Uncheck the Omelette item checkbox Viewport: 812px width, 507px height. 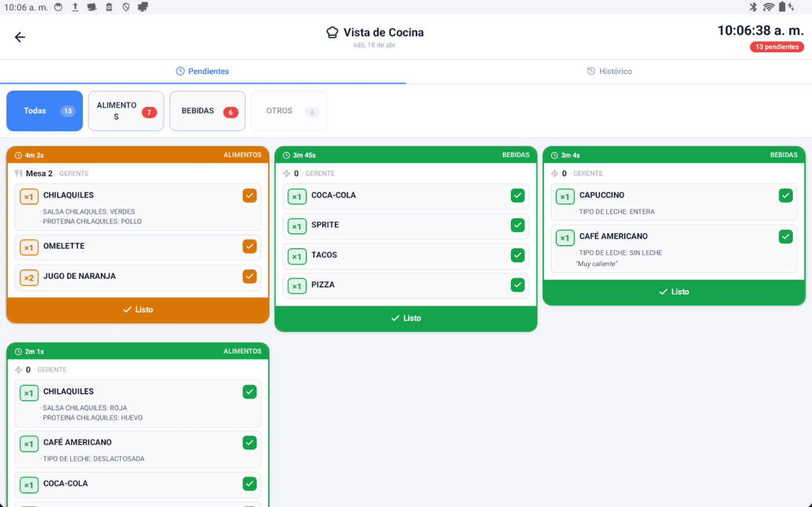[249, 246]
